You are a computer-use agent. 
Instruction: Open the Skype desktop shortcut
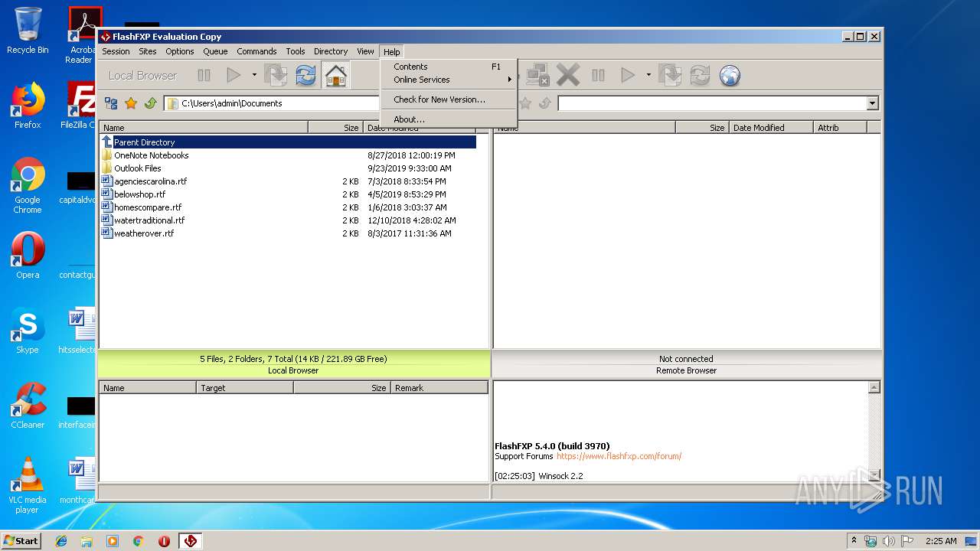click(28, 331)
